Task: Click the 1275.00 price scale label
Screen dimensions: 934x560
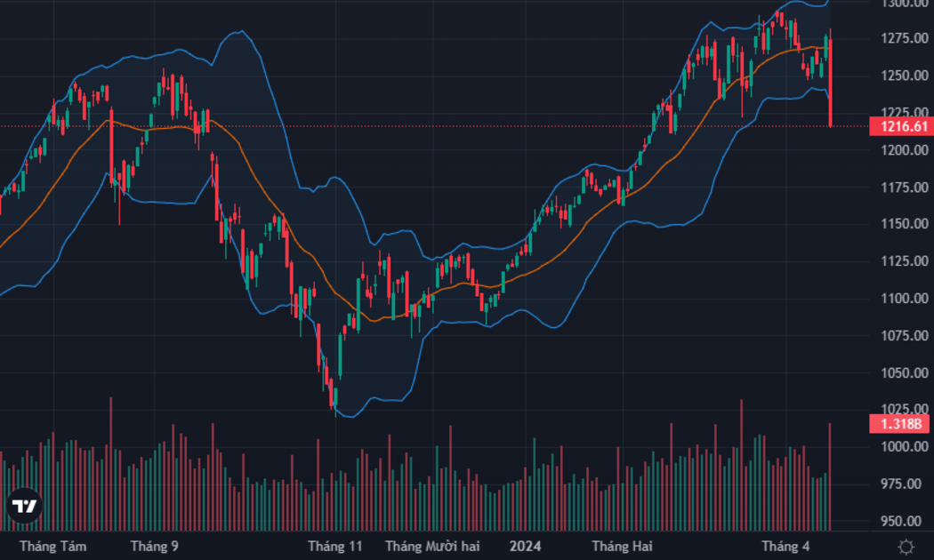Action: point(905,39)
